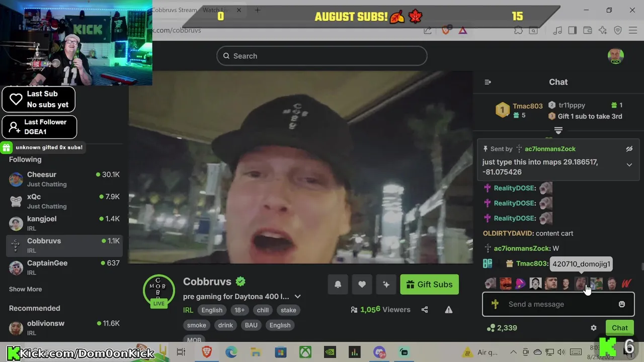The image size is (644, 362).
Task: Click the channel points 2,339 icon
Action: (491, 328)
